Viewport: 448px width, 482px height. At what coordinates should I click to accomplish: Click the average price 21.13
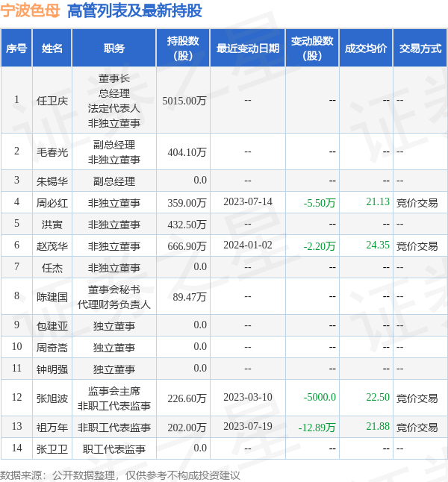(x=378, y=201)
